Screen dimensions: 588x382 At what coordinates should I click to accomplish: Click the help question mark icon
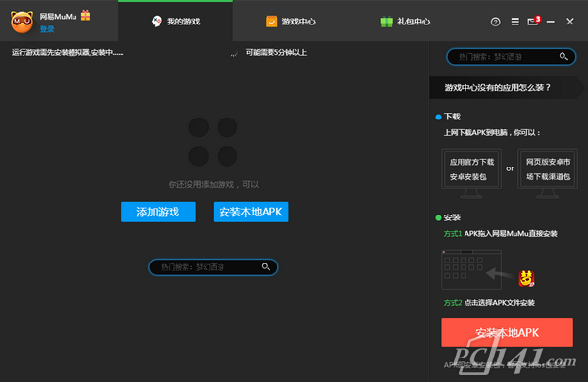(495, 23)
